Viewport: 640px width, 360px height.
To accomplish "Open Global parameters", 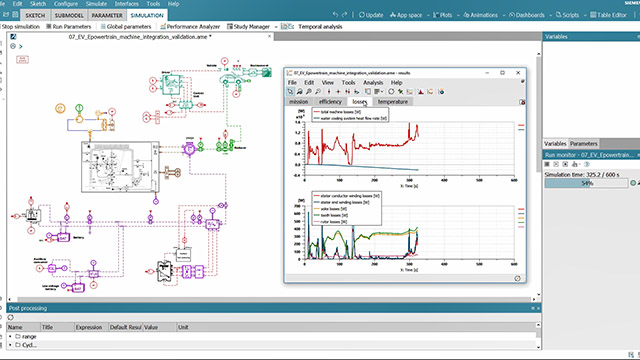I will [x=126, y=27].
